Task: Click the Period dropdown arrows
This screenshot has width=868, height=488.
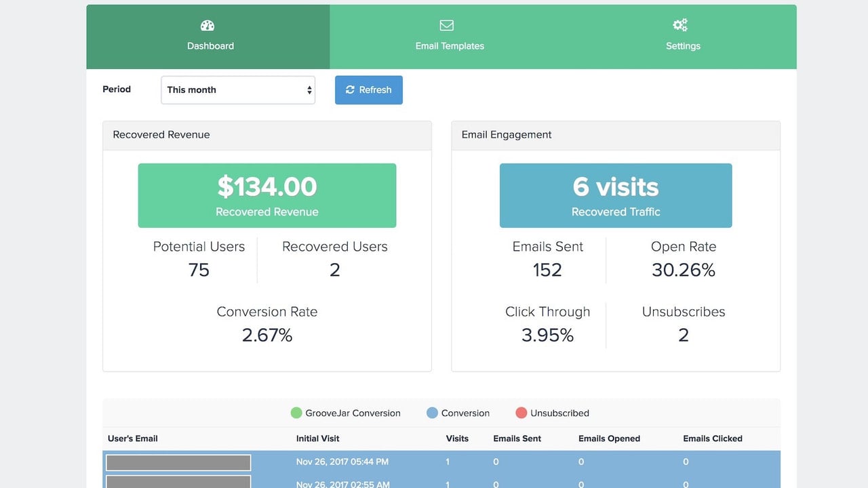Action: pyautogui.click(x=309, y=90)
